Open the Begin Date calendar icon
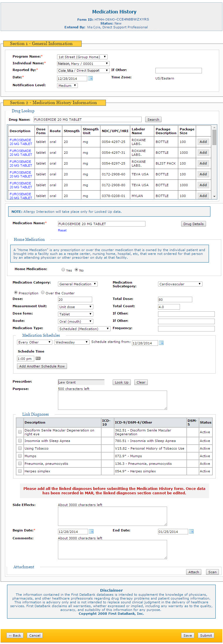This screenshot has width=223, height=644. click(91, 531)
